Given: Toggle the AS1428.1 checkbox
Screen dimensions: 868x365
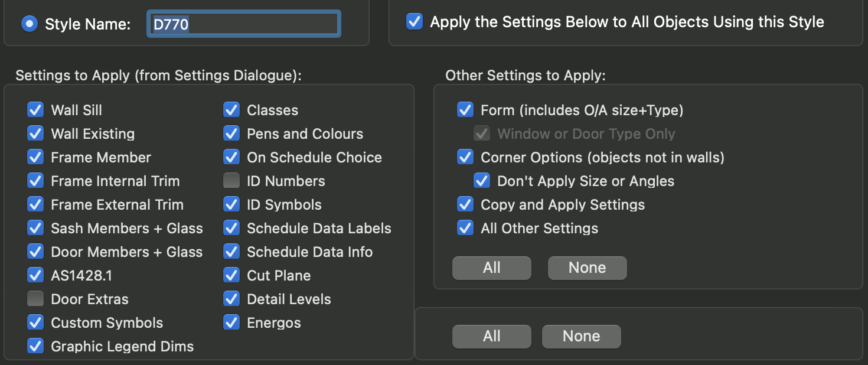Looking at the screenshot, I should point(35,276).
